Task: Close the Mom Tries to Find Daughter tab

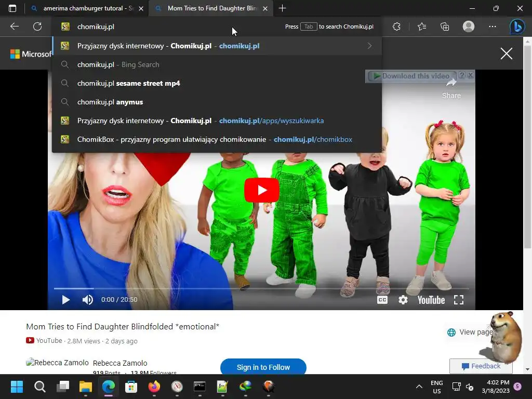Action: tap(265, 8)
